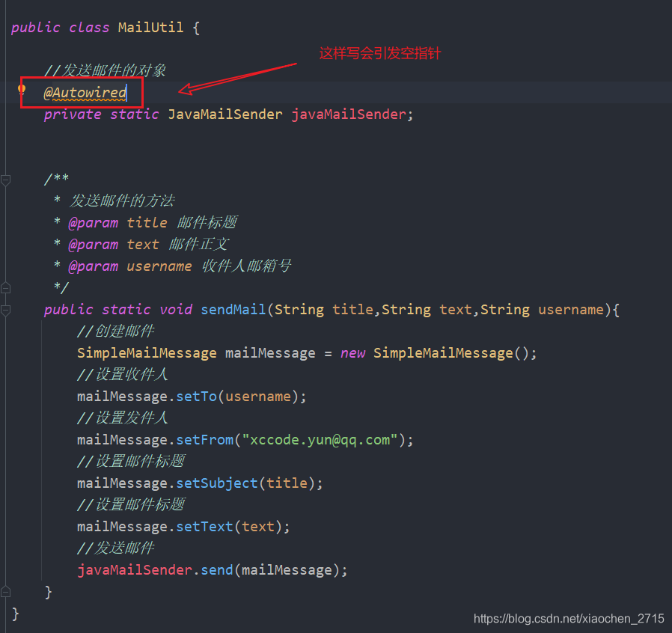
Task: Click the void keyword in sendMail signature
Action: click(x=176, y=310)
